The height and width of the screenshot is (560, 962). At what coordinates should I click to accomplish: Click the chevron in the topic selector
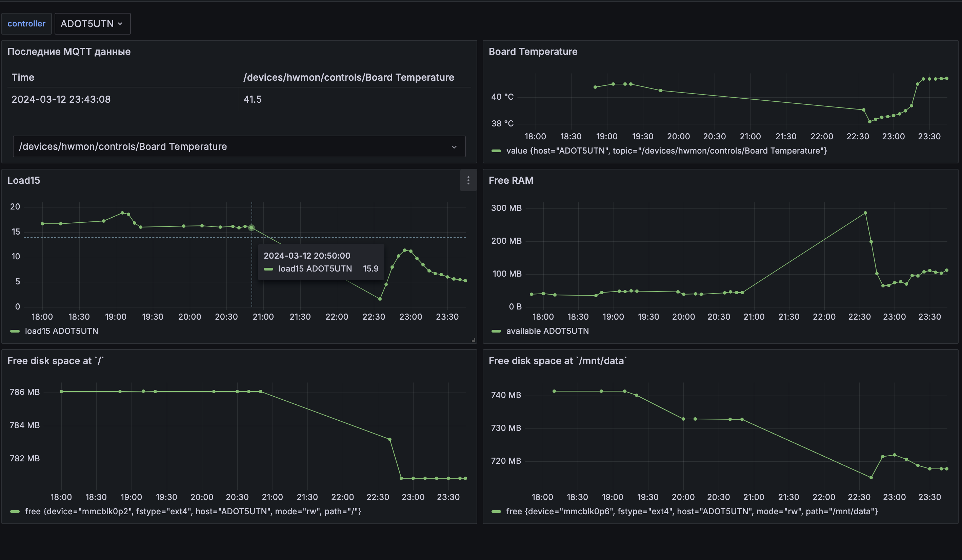454,146
